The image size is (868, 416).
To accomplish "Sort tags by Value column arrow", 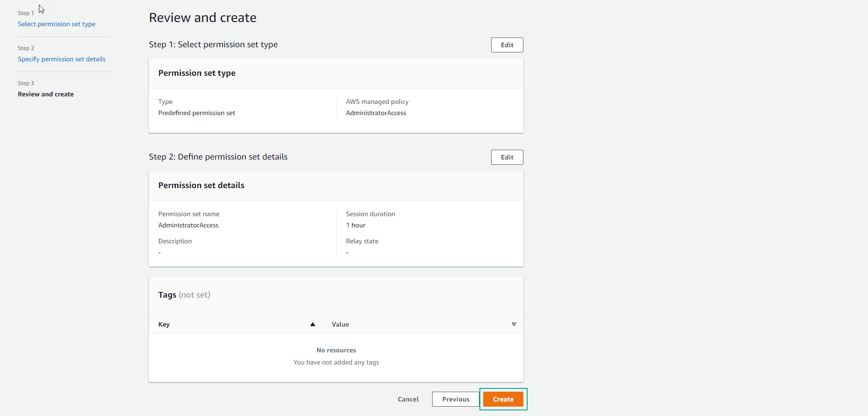I will [x=514, y=324].
